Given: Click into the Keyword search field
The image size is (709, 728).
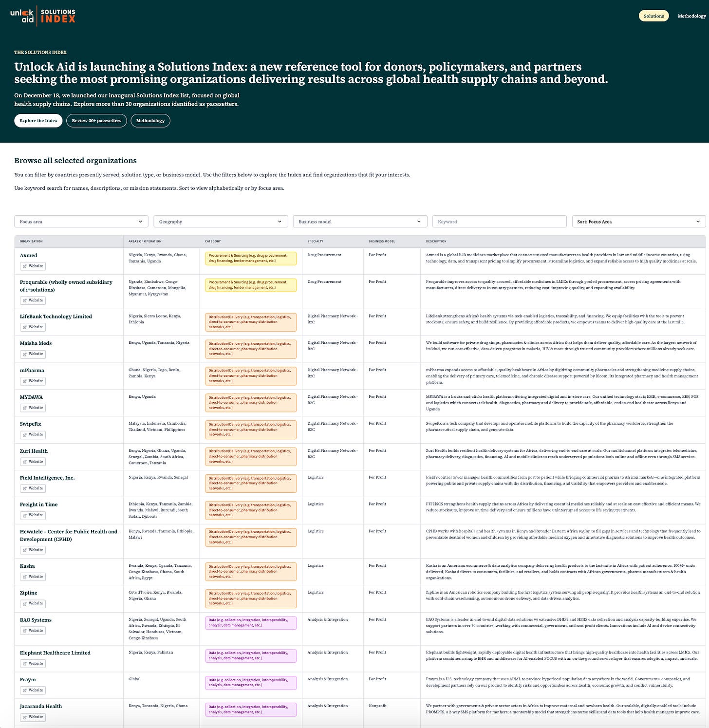Looking at the screenshot, I should point(499,222).
